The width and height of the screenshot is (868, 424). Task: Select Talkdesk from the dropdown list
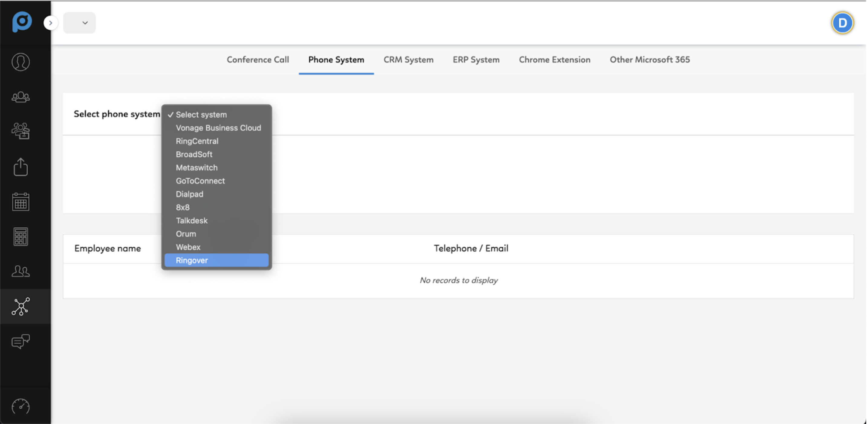[x=217, y=220]
